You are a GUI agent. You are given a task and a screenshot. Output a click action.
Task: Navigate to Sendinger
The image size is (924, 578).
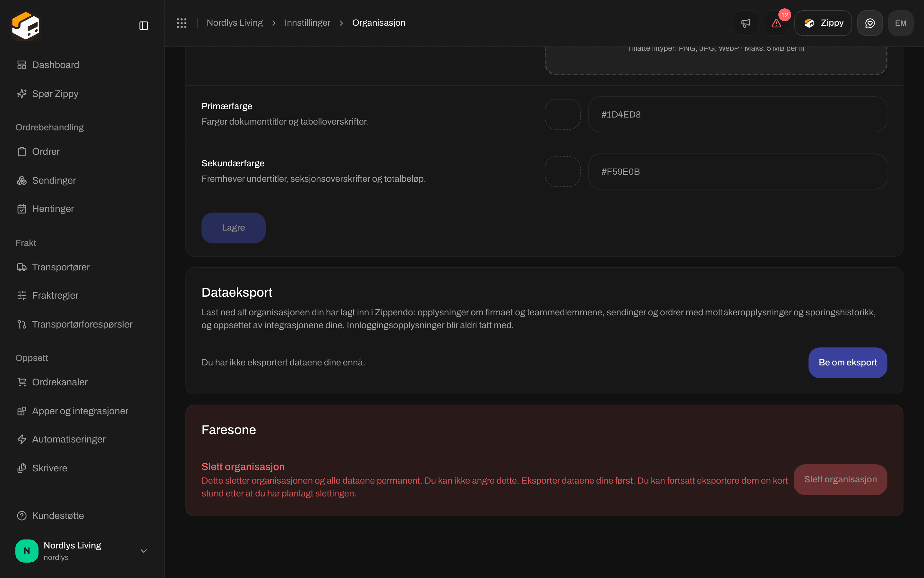click(82, 180)
